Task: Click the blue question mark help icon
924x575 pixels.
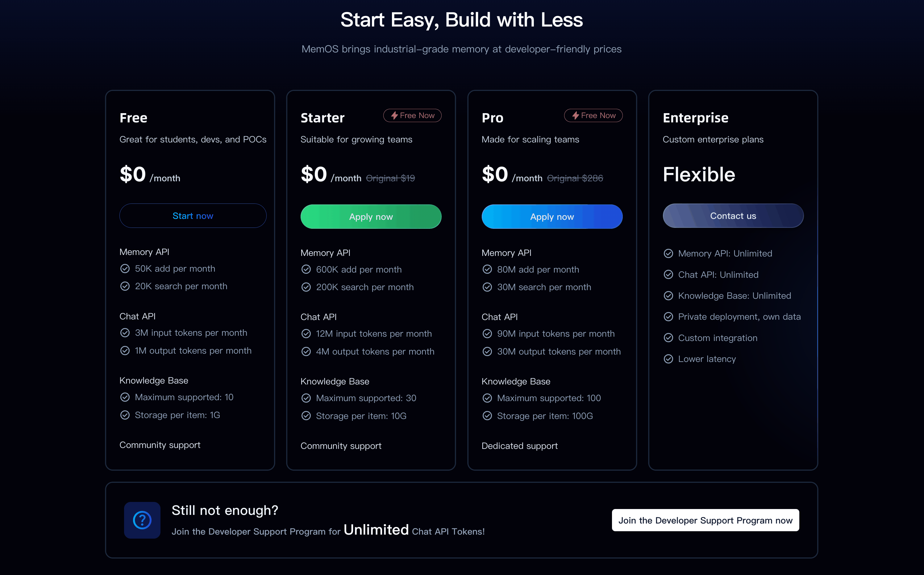Action: (142, 520)
